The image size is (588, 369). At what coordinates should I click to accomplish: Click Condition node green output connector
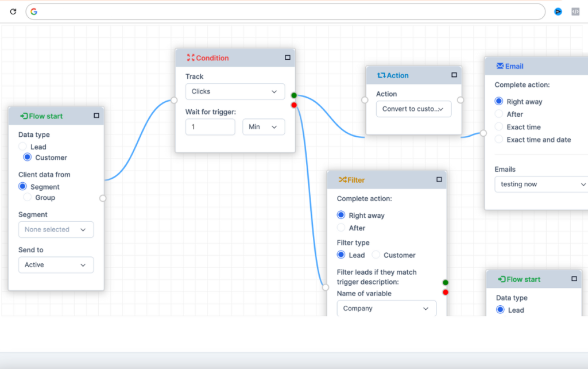pyautogui.click(x=294, y=95)
